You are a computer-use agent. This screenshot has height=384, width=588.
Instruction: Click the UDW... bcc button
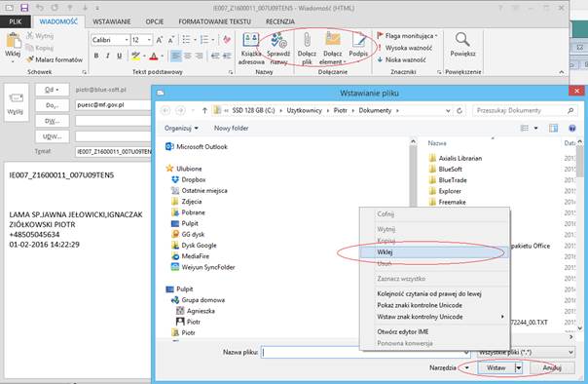click(x=53, y=136)
